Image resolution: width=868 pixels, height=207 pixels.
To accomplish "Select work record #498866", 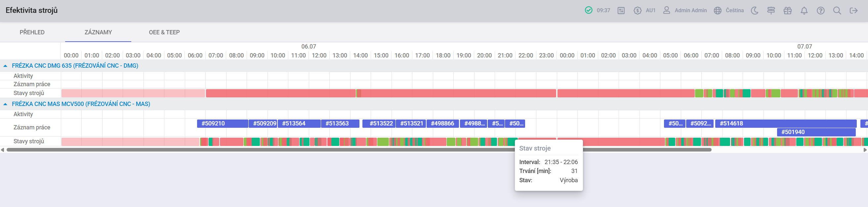I will point(443,123).
